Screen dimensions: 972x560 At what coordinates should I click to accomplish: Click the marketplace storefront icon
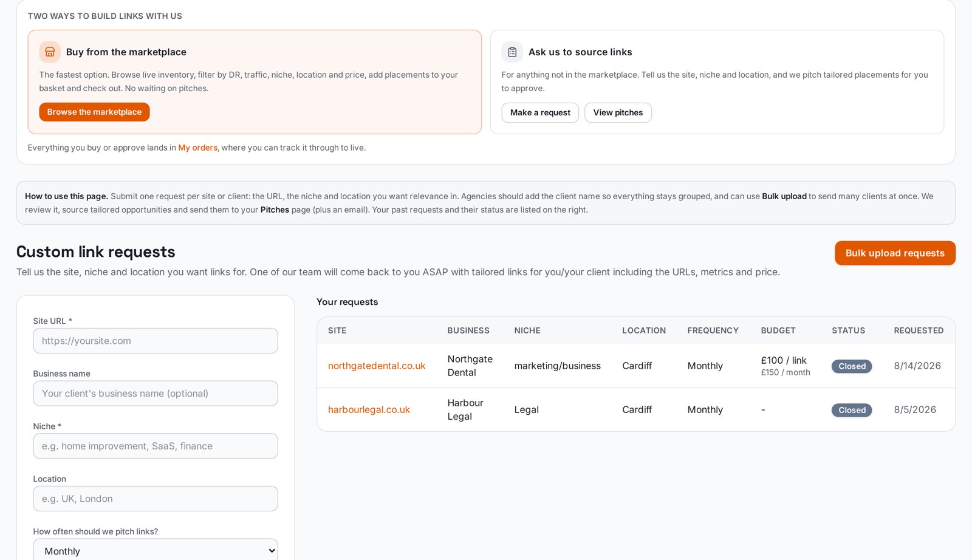click(x=50, y=52)
